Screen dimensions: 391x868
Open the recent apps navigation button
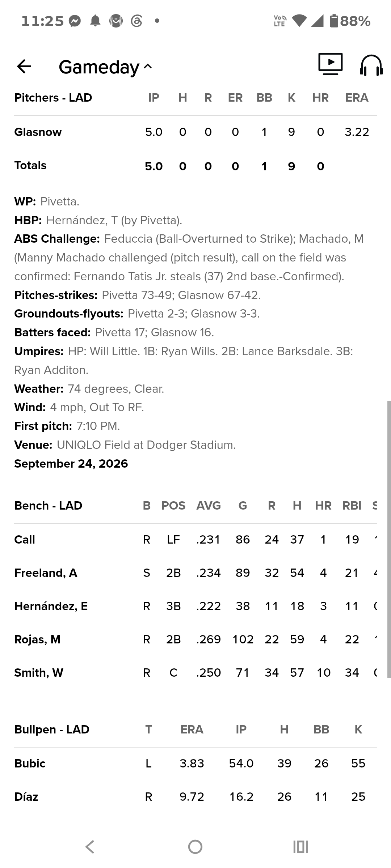click(x=300, y=847)
